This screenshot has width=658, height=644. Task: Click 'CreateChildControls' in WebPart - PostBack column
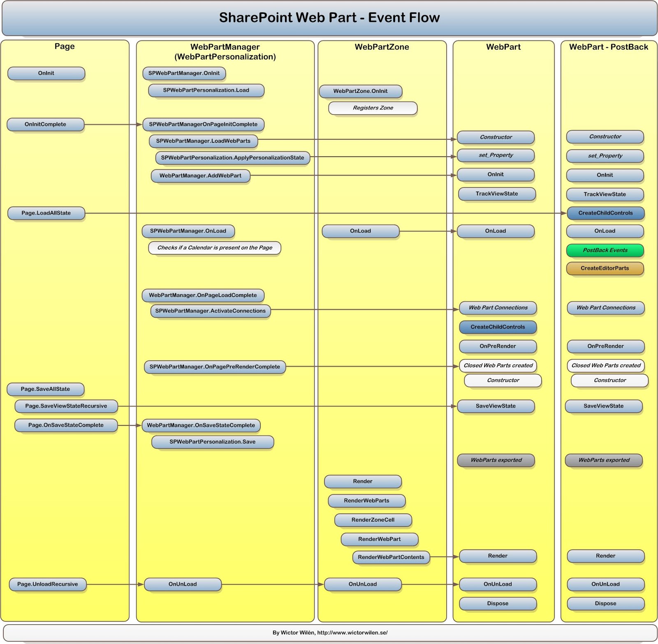click(x=606, y=213)
